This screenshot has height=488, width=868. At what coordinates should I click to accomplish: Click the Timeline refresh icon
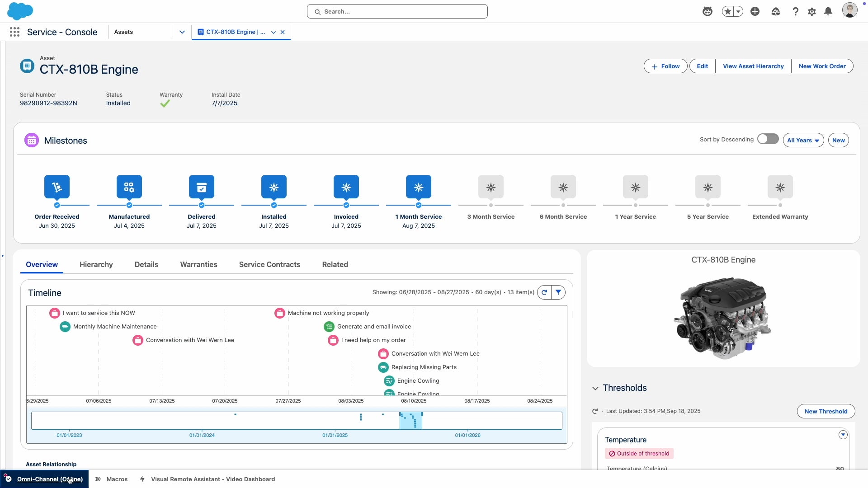[544, 292]
